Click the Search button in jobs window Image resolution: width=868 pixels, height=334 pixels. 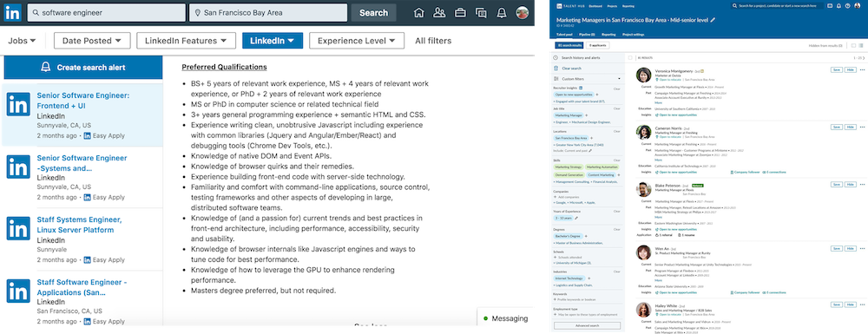(x=373, y=13)
